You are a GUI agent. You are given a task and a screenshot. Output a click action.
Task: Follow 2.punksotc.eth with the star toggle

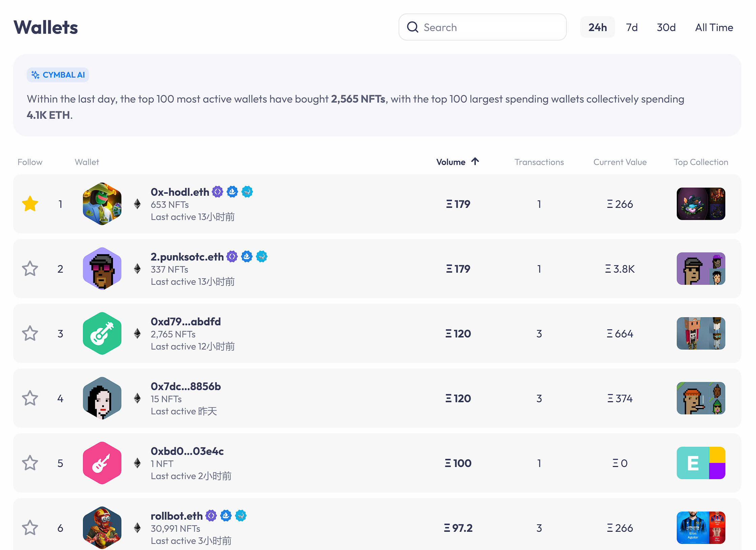(30, 269)
